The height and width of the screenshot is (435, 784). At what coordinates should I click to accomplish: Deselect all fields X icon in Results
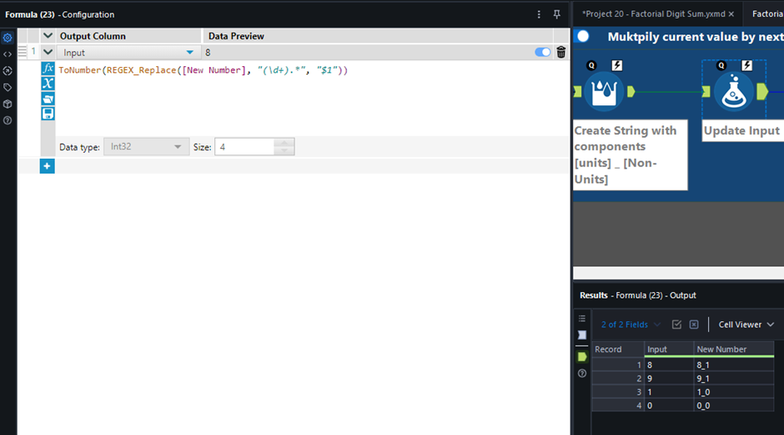pos(694,324)
